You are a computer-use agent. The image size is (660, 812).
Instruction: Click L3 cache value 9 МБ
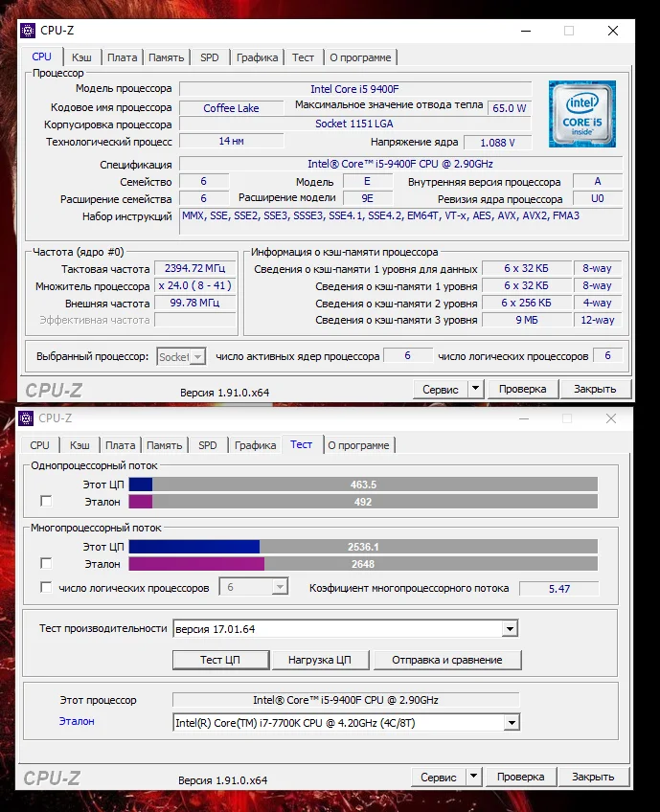click(x=526, y=320)
